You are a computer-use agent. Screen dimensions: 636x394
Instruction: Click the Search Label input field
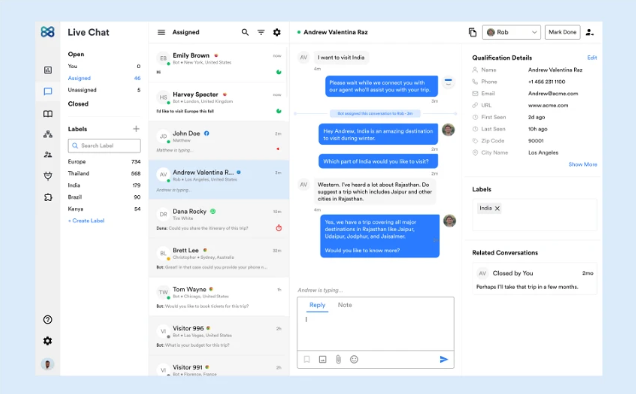point(104,146)
